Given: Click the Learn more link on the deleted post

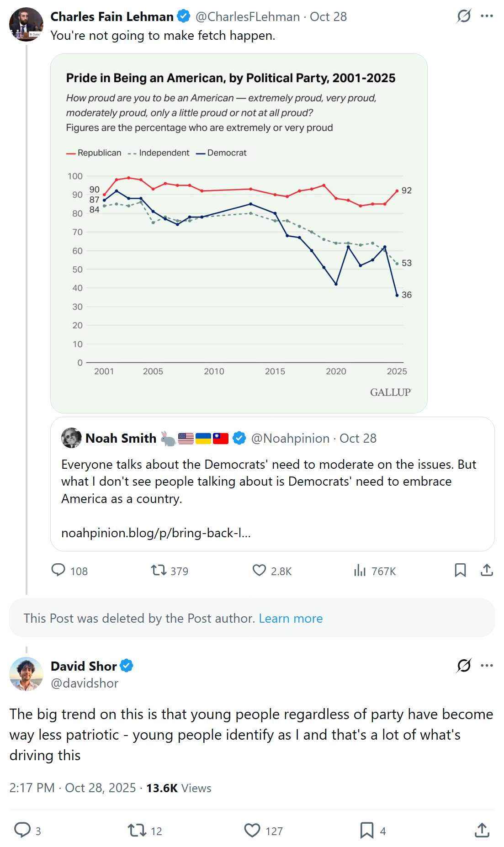Looking at the screenshot, I should point(291,618).
